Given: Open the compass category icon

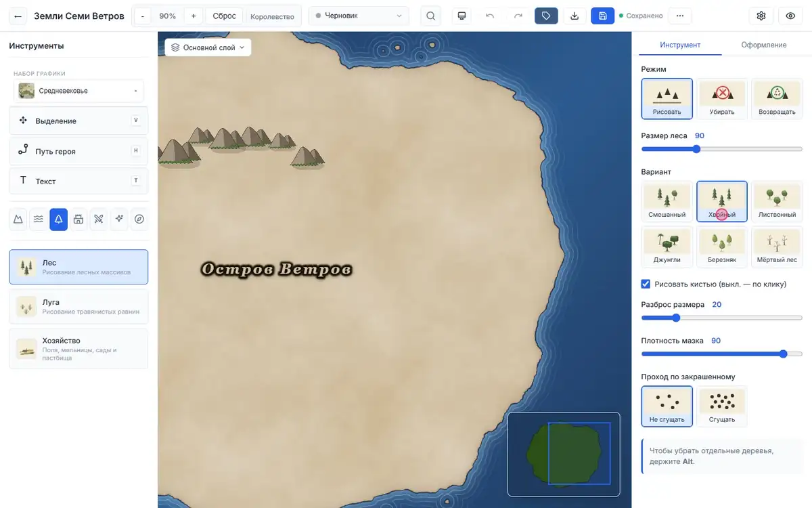Looking at the screenshot, I should coord(139,219).
